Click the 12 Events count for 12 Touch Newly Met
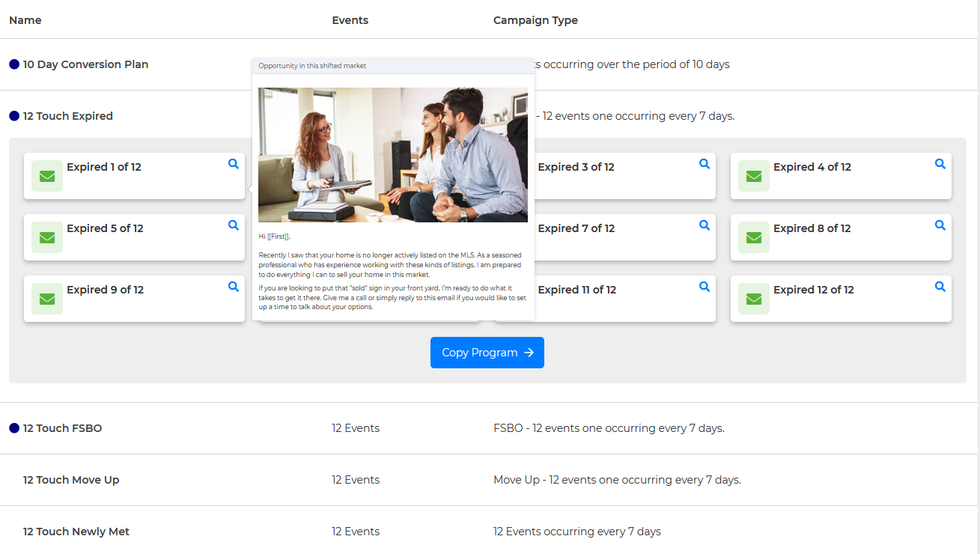980x554 pixels. (356, 532)
